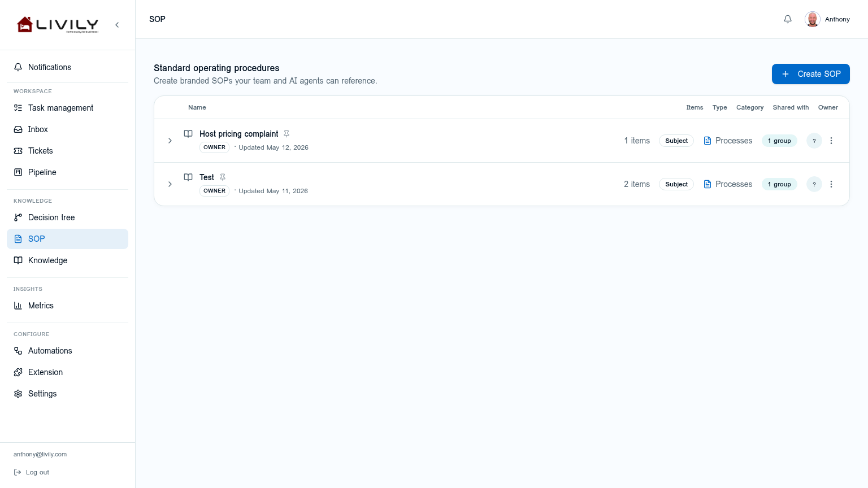Click the Settings gear icon
This screenshot has height=488, width=868.
click(18, 394)
